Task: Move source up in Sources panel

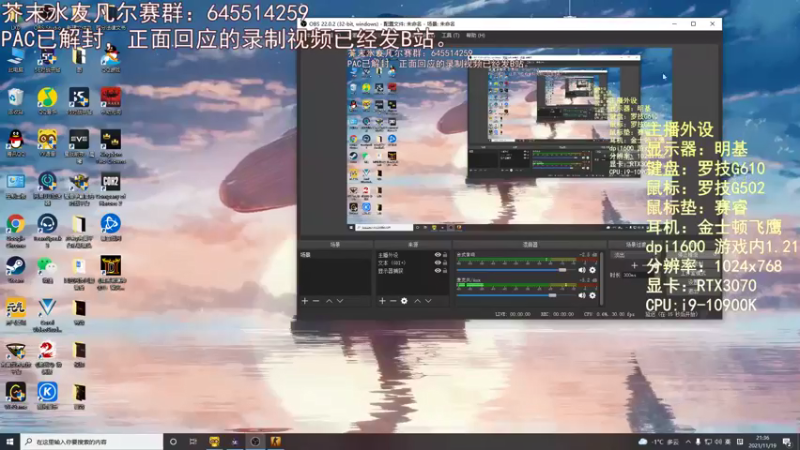Action: [417, 301]
